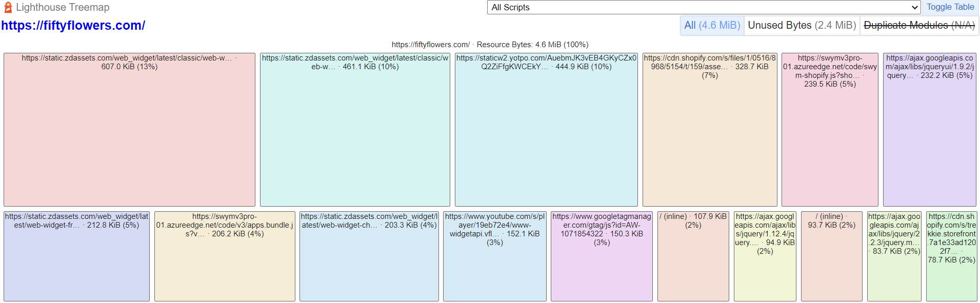Select the All (4.6 MiB) view

pos(712,25)
